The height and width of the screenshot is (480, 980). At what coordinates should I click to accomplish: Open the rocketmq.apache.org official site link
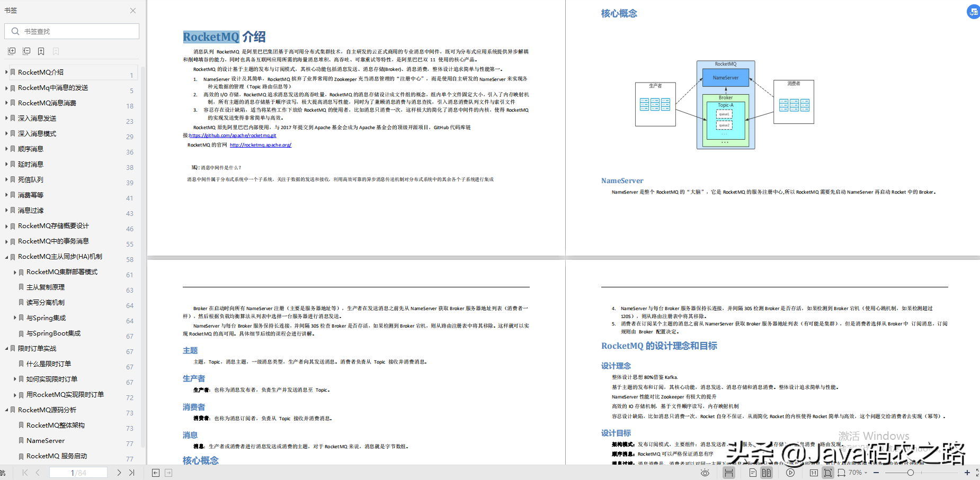261,145
